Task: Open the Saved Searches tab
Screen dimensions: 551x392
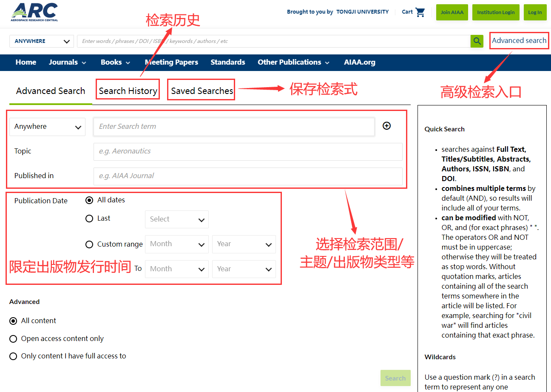Action: point(202,91)
